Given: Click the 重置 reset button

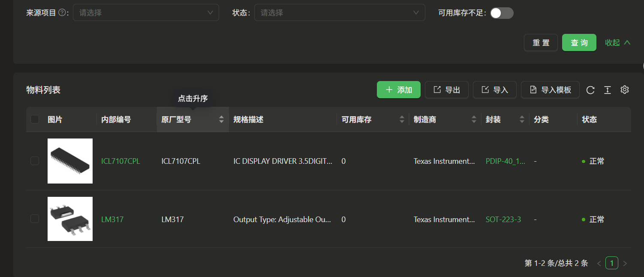Looking at the screenshot, I should (x=541, y=42).
